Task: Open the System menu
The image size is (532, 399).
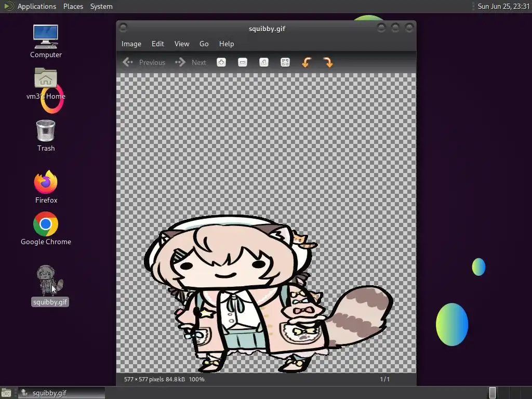Action: 101,6
